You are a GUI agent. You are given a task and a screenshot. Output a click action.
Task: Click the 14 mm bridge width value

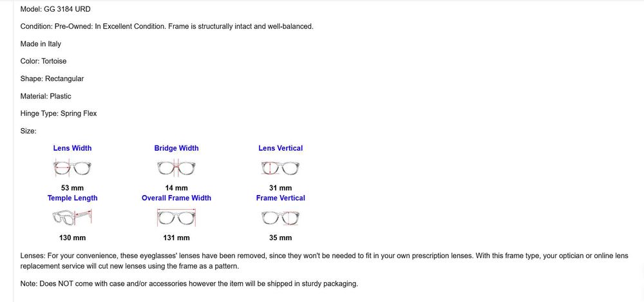(x=176, y=188)
